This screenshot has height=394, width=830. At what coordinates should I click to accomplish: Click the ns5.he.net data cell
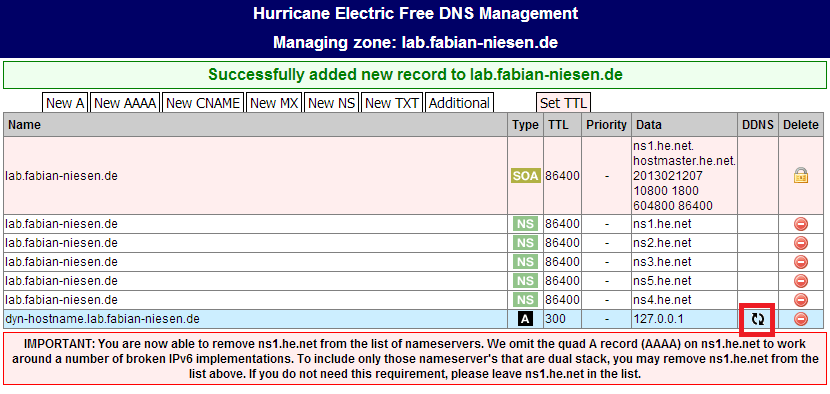(x=685, y=281)
